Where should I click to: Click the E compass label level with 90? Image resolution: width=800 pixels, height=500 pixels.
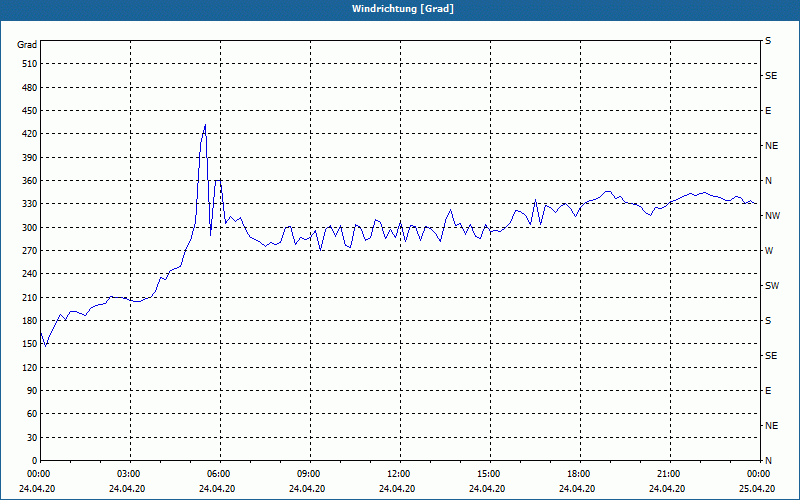tap(768, 391)
